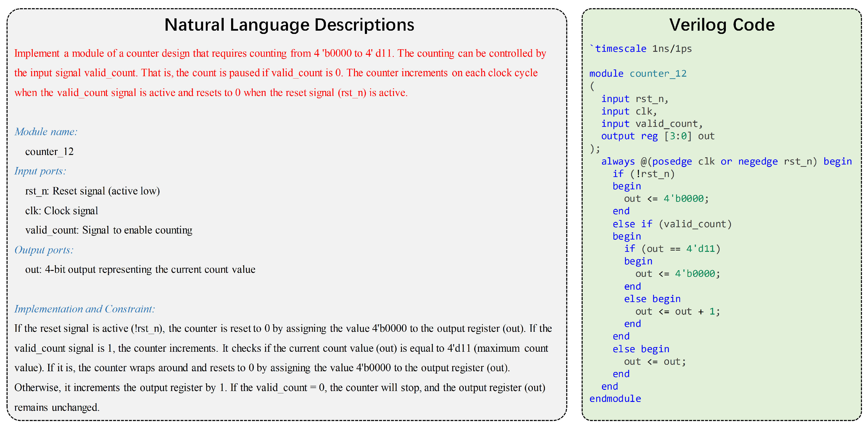Click the 'always @(posedge clk' code line
This screenshot has height=427, width=868.
(x=726, y=161)
